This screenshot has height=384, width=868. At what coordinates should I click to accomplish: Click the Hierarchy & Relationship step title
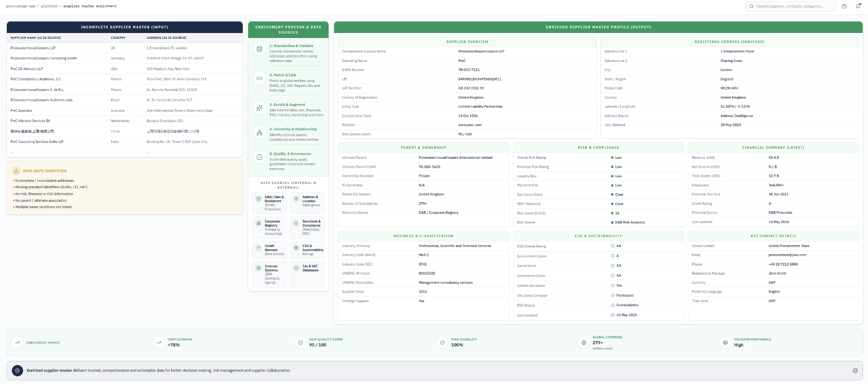click(x=293, y=129)
